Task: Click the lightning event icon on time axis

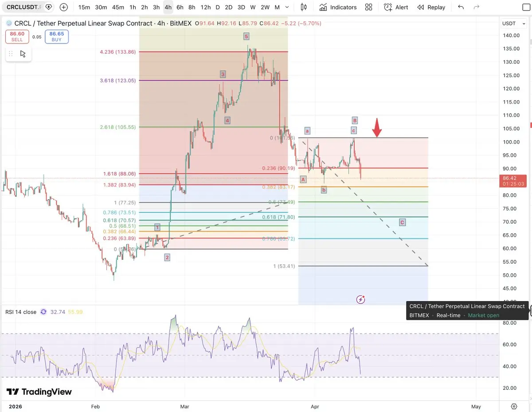Action: [360, 300]
